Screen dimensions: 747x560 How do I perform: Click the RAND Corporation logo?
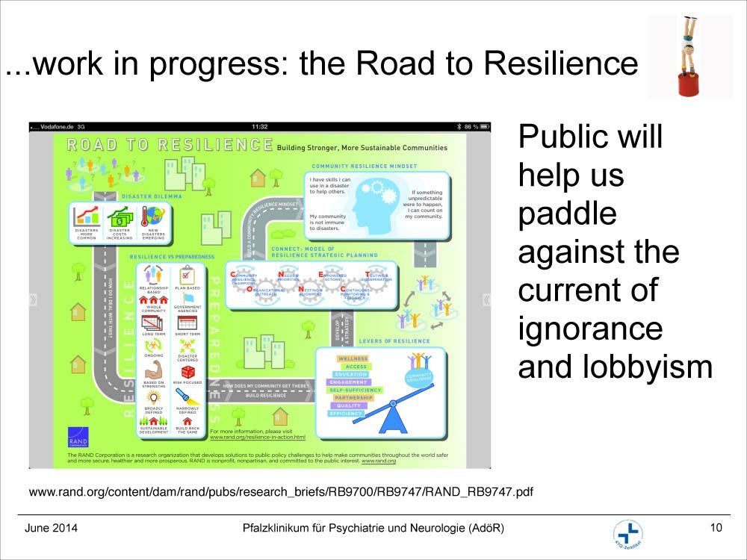(78, 437)
